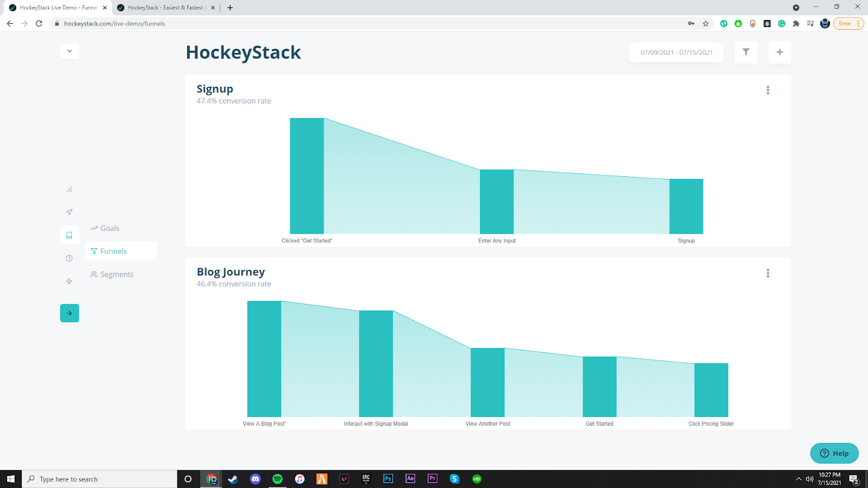Click the password key icon in address bar
This screenshot has height=488, width=868.
[x=691, y=23]
